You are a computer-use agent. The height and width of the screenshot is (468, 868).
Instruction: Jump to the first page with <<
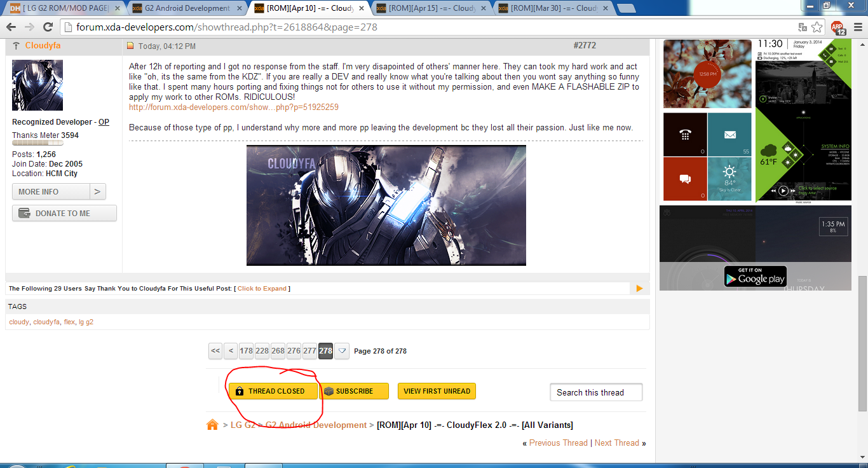[215, 351]
